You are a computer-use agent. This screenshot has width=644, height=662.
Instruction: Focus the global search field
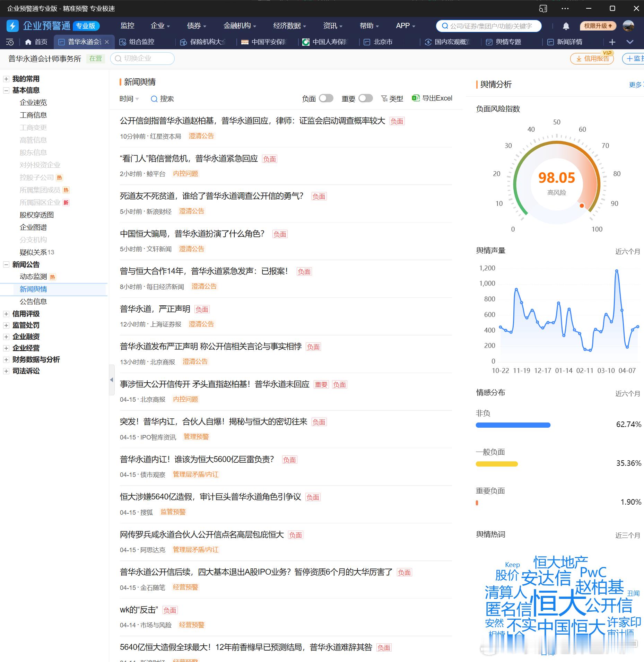489,26
